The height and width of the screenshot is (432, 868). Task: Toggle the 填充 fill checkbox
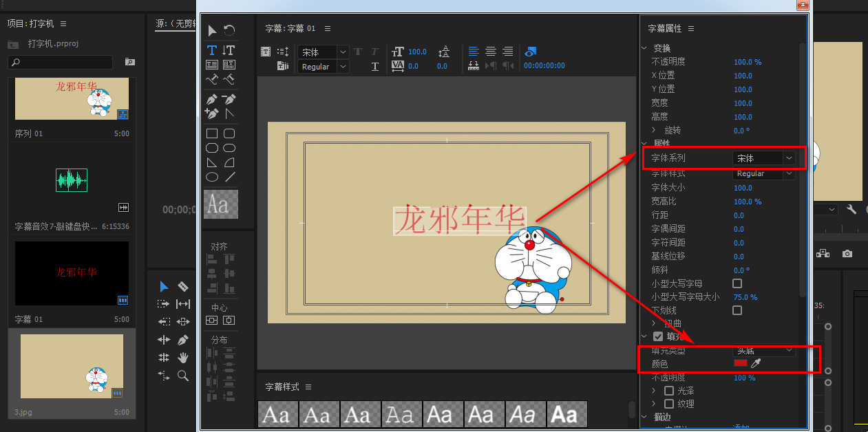(658, 336)
